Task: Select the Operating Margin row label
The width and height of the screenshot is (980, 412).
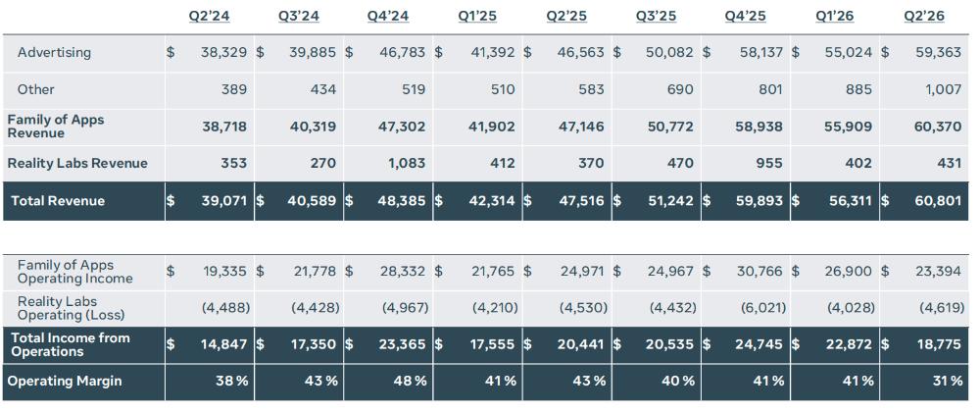Action: [x=65, y=382]
